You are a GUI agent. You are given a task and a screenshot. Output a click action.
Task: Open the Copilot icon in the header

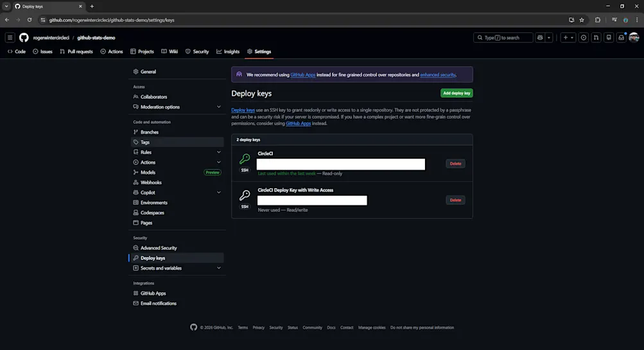click(540, 37)
